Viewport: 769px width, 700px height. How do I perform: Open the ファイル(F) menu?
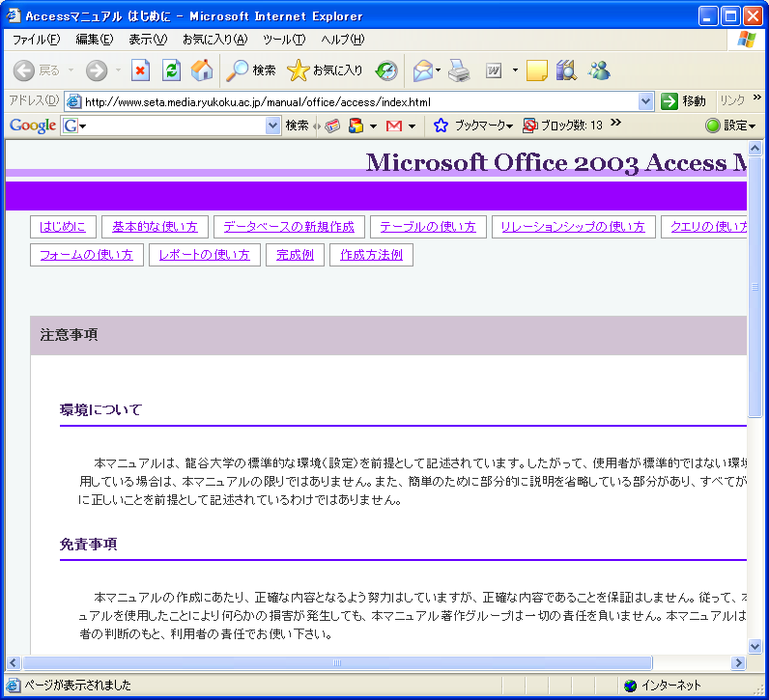[x=37, y=40]
